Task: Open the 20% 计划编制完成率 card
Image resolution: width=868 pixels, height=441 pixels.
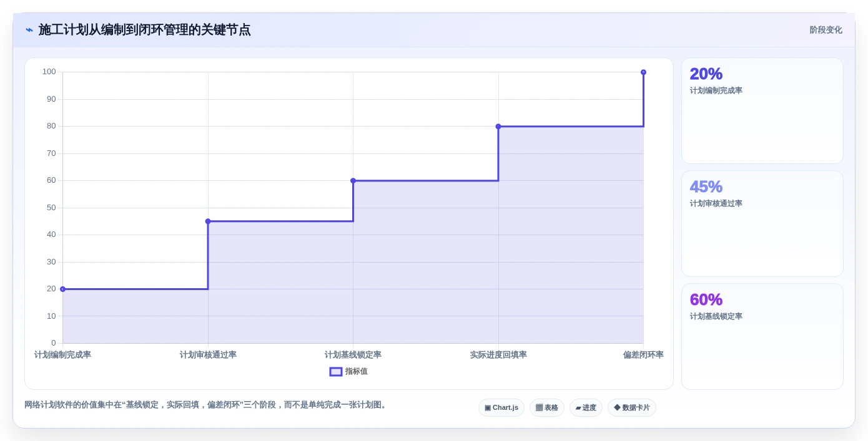Action: pyautogui.click(x=762, y=111)
